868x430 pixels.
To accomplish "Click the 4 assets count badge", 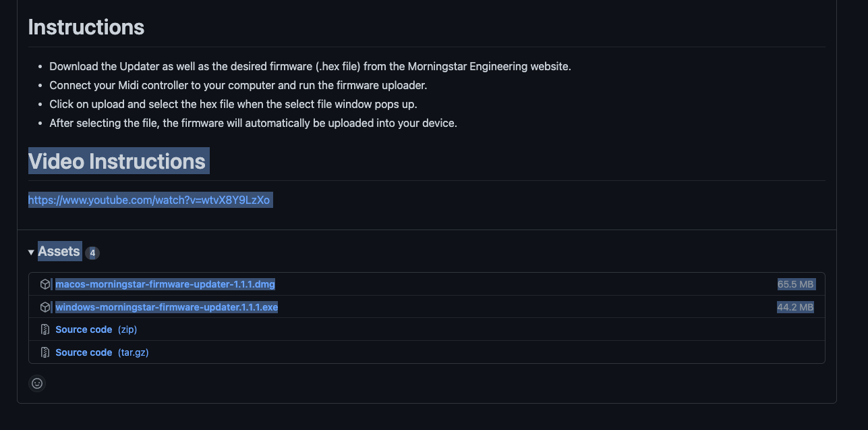I will point(92,252).
